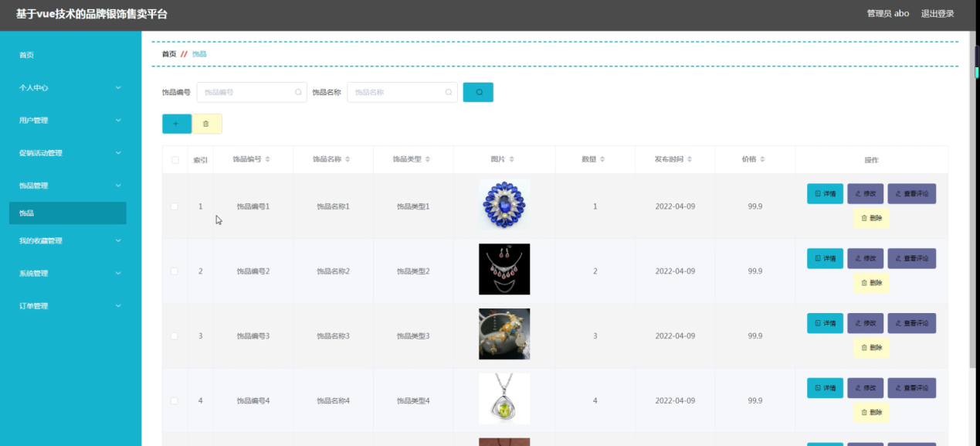This screenshot has width=980, height=446.
Task: Sort by 饰品类型 column arrows
Action: [x=428, y=159]
